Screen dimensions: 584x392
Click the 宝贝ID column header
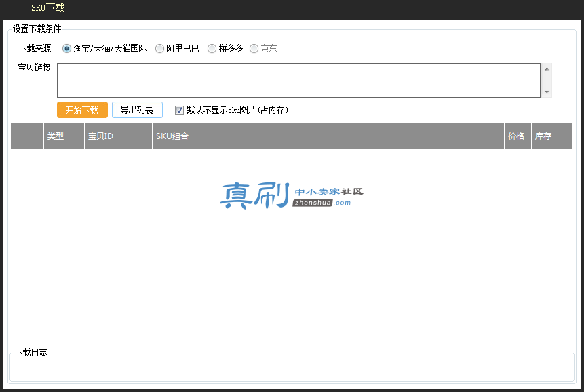[x=119, y=136]
